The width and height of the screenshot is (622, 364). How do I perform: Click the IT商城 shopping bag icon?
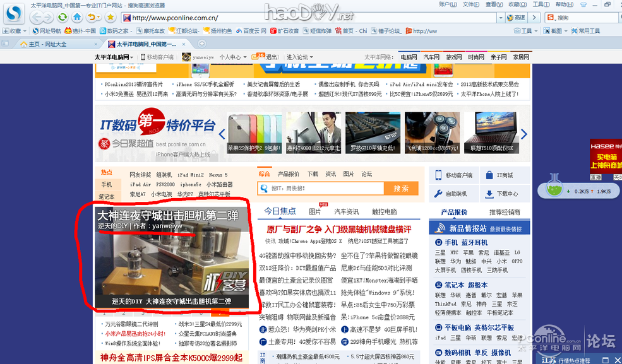488,175
